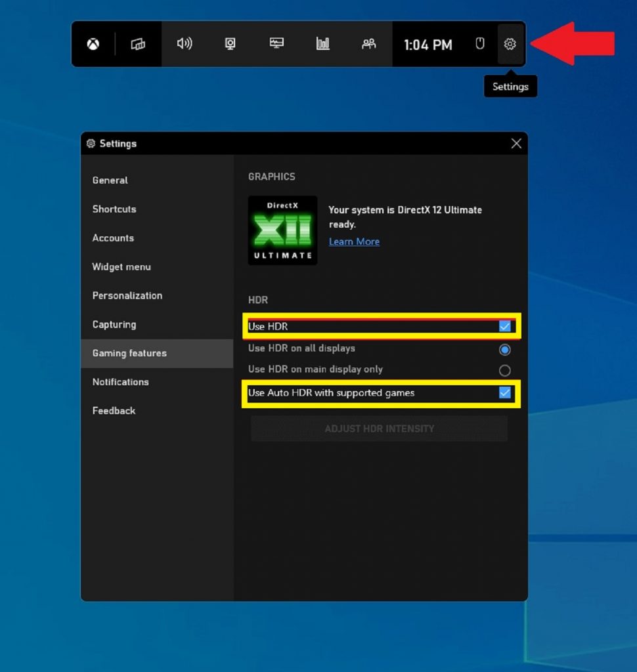Image resolution: width=637 pixels, height=672 pixels.
Task: Select Use HDR on all displays
Action: [x=504, y=349]
